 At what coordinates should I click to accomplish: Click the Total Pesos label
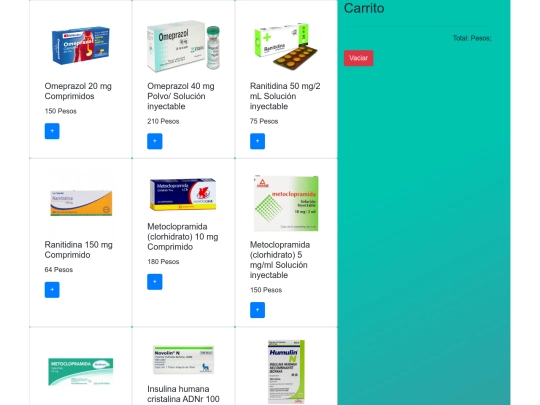point(472,38)
